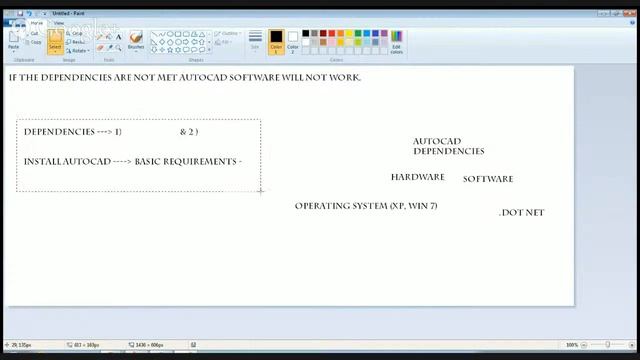Pick the red palette swatch

(332, 33)
